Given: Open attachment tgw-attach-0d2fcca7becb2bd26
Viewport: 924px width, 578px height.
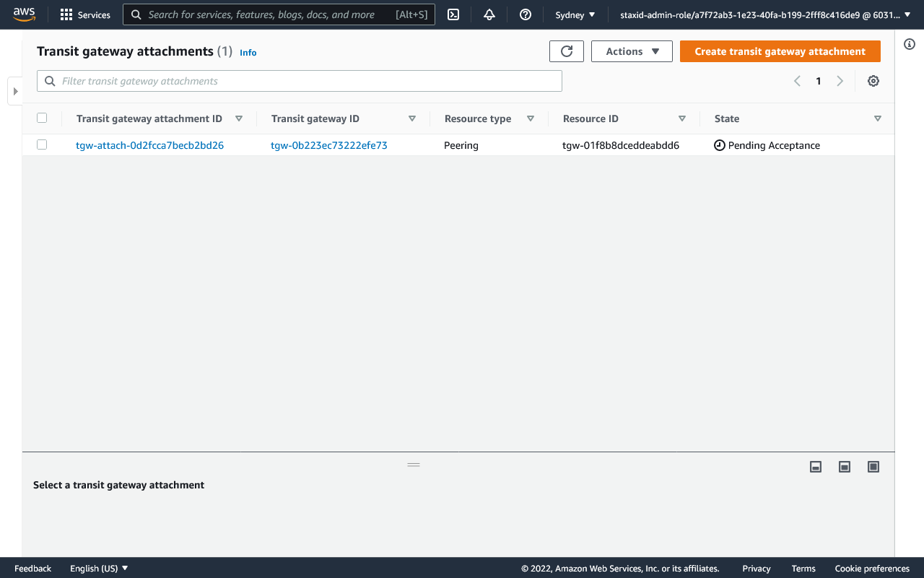Looking at the screenshot, I should pos(150,145).
